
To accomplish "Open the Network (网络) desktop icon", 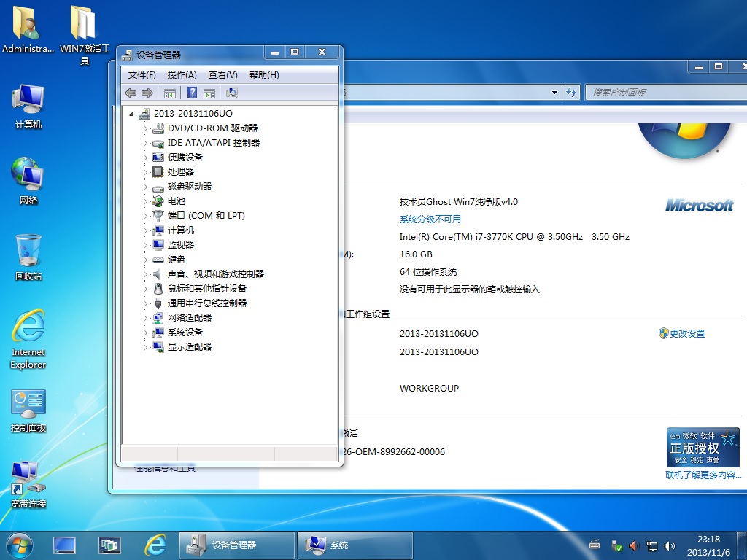I will 28,181.
